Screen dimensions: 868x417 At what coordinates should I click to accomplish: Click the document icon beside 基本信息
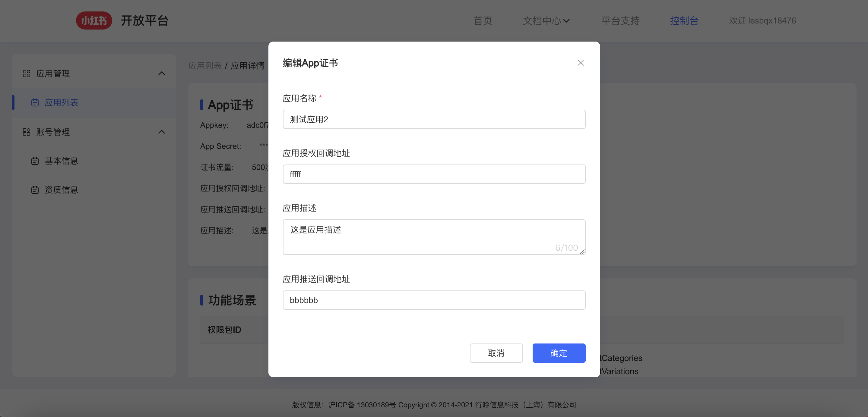(x=35, y=161)
